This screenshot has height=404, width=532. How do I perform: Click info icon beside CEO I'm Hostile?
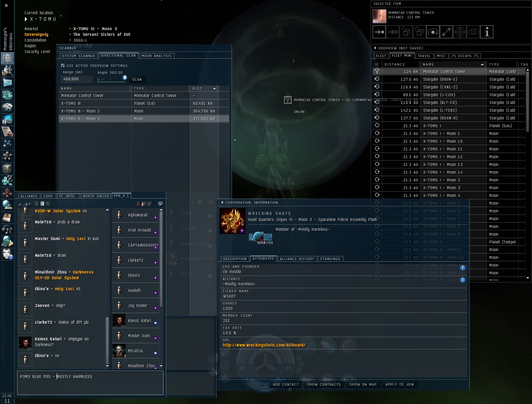[x=463, y=268]
